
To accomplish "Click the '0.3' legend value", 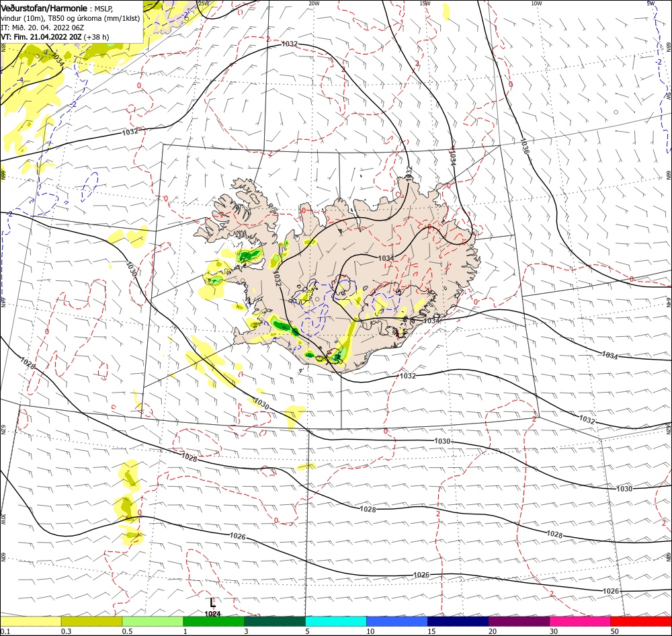I will 67,631.
